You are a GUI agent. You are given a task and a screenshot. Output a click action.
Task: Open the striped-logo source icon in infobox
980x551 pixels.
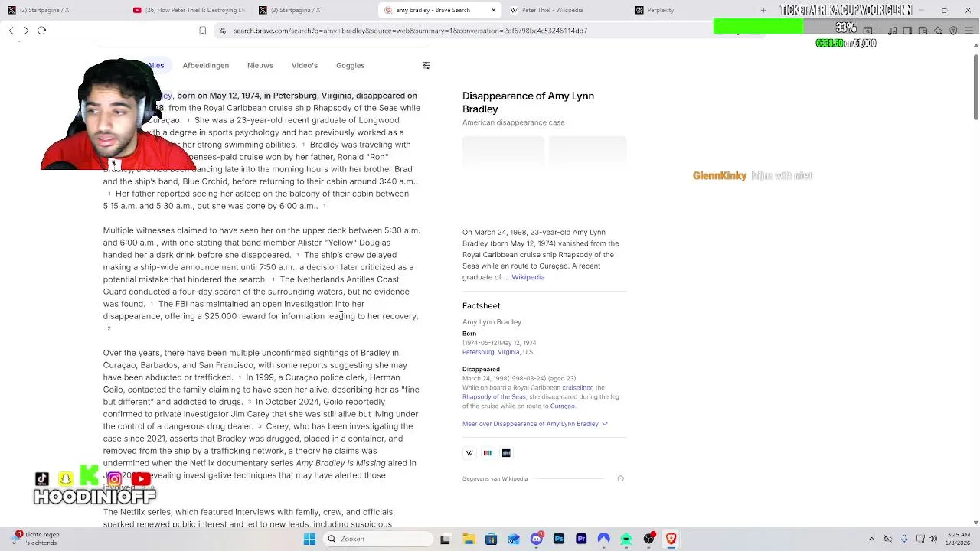point(488,453)
